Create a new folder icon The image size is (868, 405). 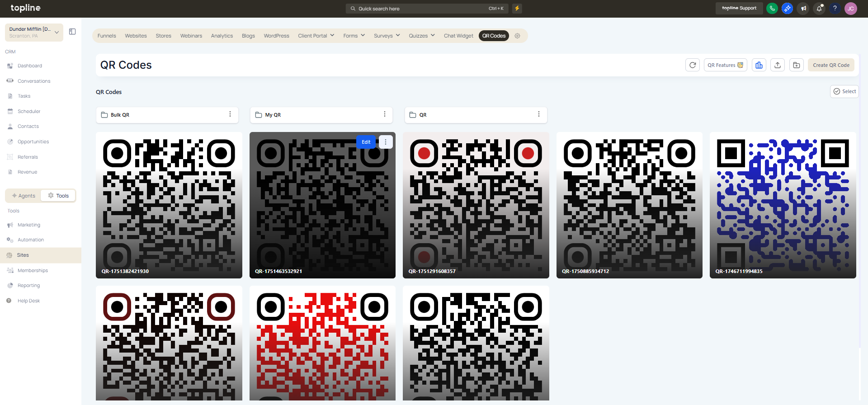tap(797, 65)
